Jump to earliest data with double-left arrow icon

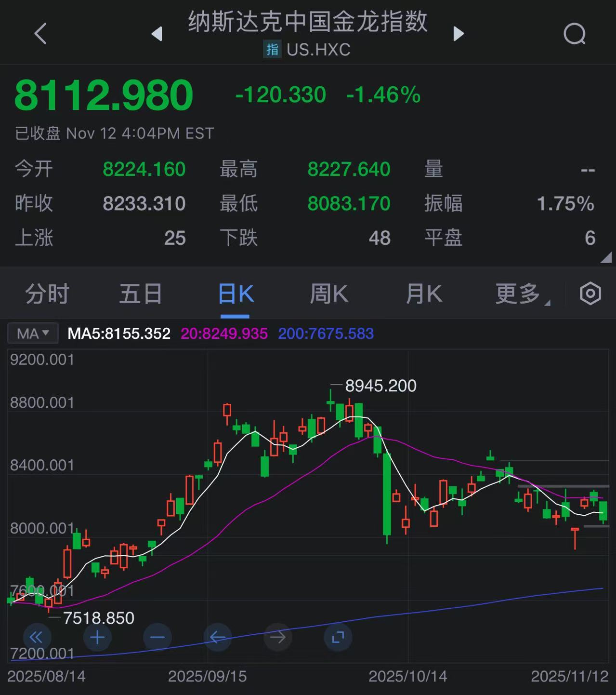pyautogui.click(x=37, y=637)
